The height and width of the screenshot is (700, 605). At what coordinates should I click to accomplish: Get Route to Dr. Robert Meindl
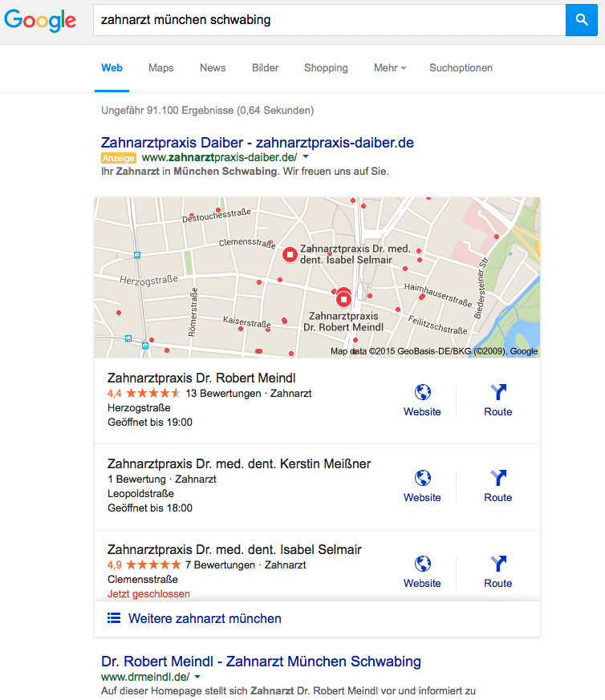[x=497, y=400]
